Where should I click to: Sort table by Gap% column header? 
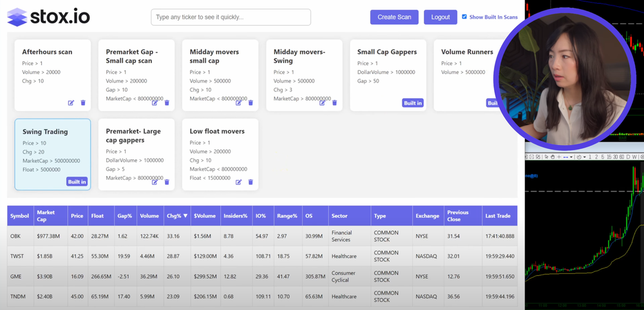126,216
